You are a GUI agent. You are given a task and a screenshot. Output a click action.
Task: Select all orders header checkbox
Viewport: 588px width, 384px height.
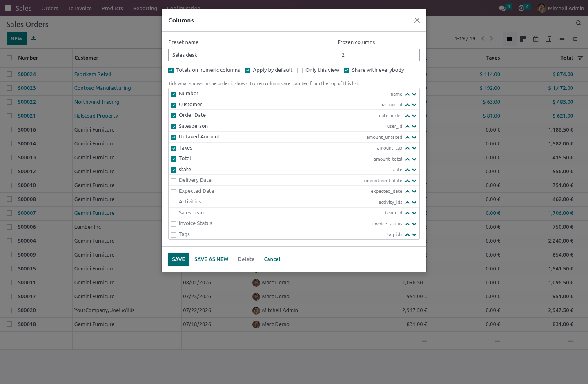9,58
